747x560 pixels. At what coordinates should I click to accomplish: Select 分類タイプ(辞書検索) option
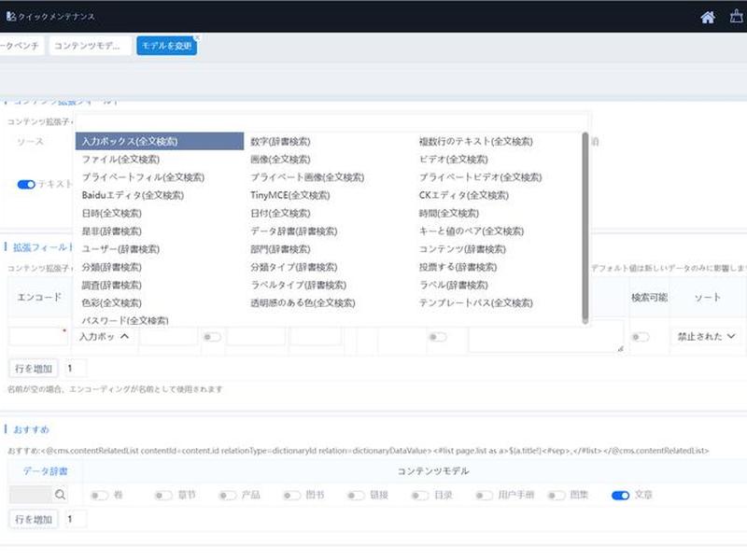click(293, 267)
